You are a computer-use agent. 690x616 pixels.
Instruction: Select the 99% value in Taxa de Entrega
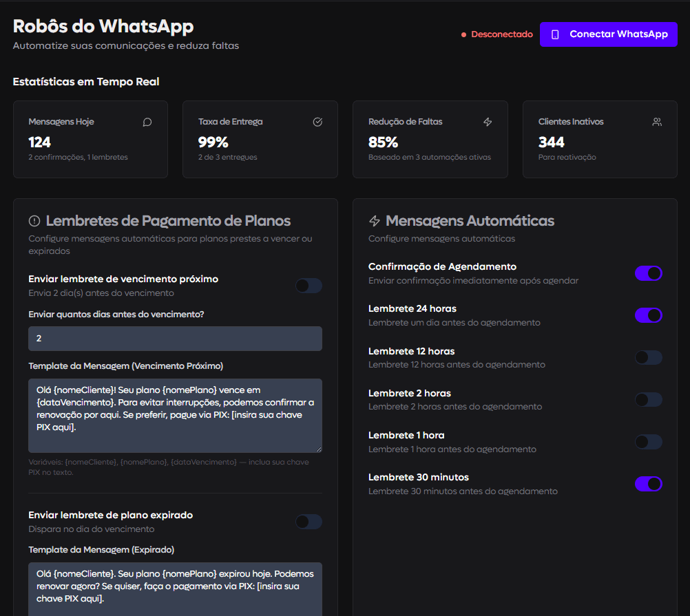coord(213,142)
